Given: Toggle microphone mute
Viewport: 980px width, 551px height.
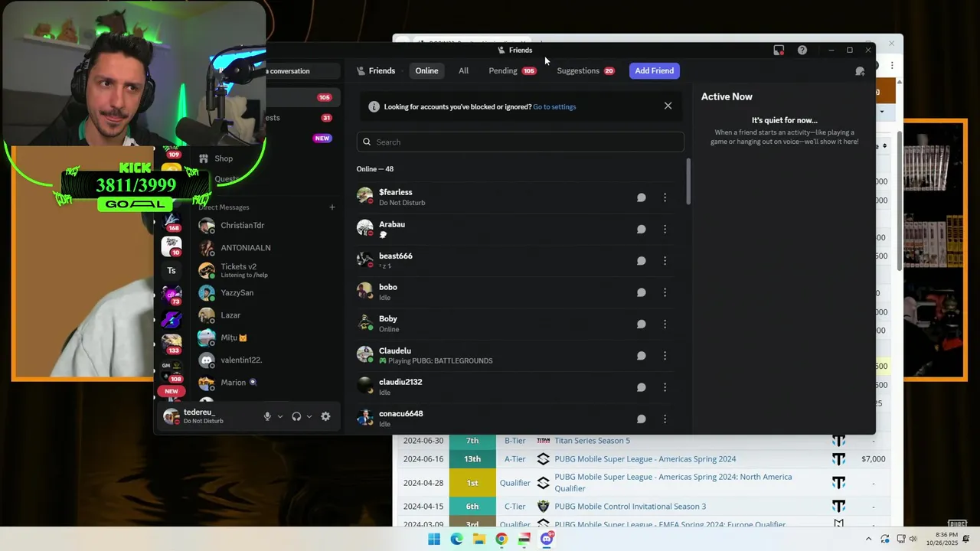Looking at the screenshot, I should [267, 416].
